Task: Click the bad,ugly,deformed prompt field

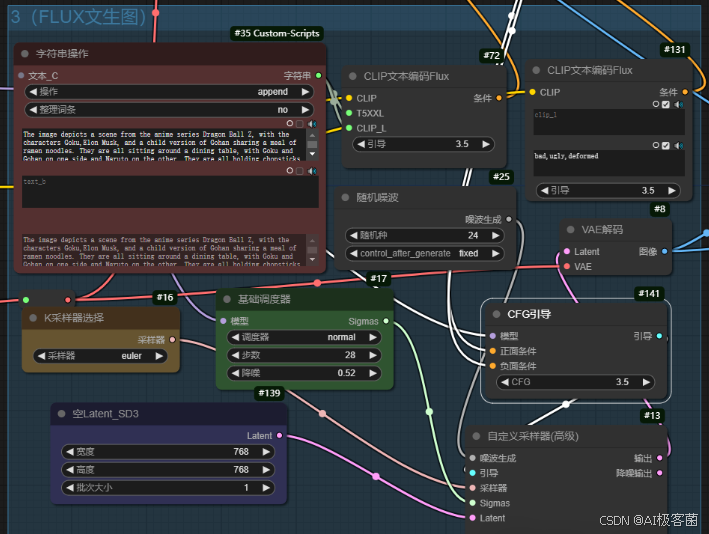Action: pos(609,163)
